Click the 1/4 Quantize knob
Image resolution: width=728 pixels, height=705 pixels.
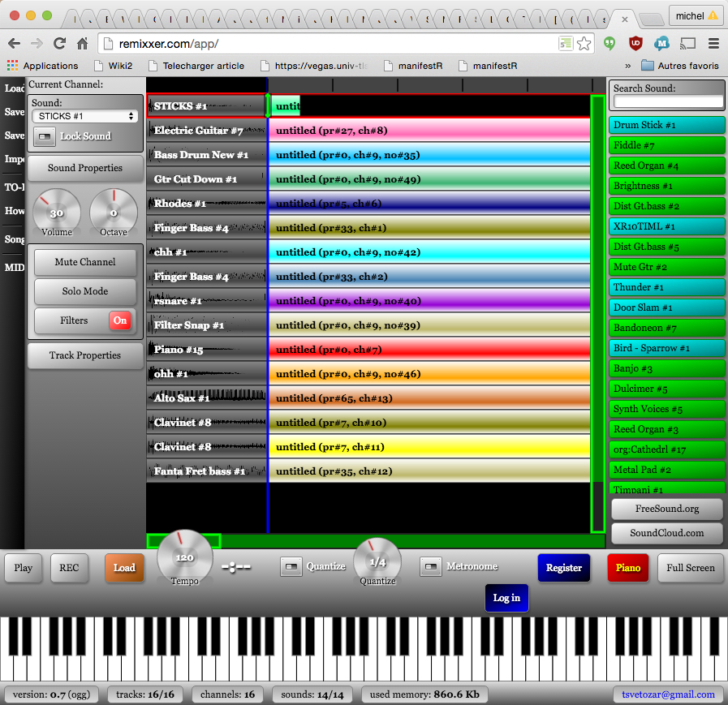377,561
